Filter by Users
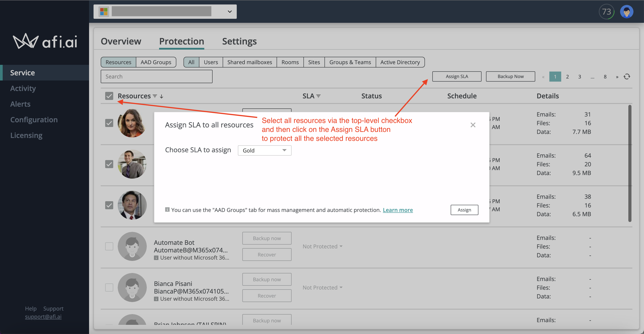This screenshot has height=334, width=644. coord(211,62)
